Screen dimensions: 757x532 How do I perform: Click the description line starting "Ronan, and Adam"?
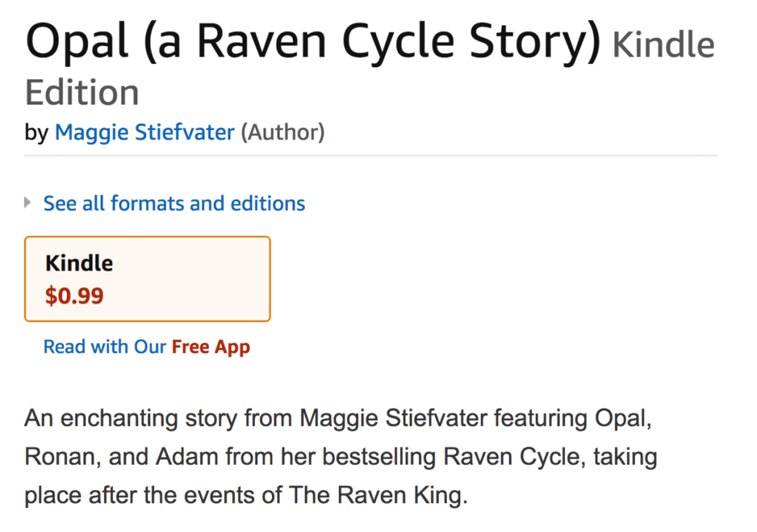coord(340,457)
